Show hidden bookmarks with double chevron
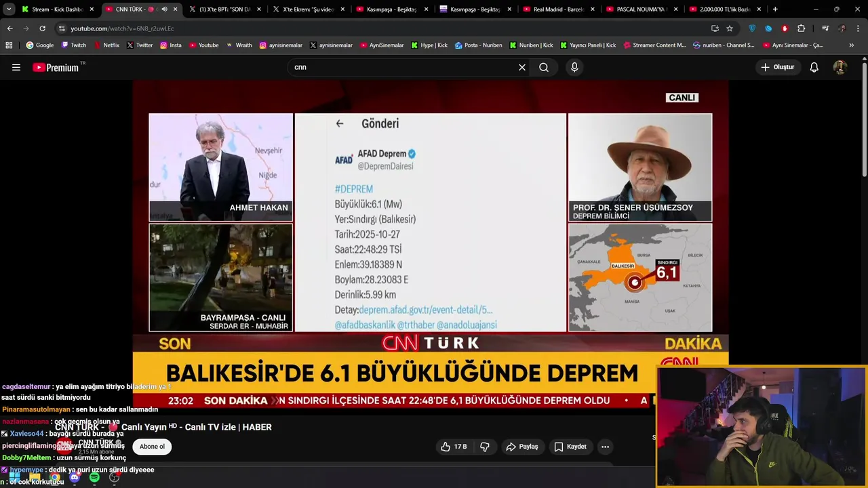 click(x=852, y=45)
